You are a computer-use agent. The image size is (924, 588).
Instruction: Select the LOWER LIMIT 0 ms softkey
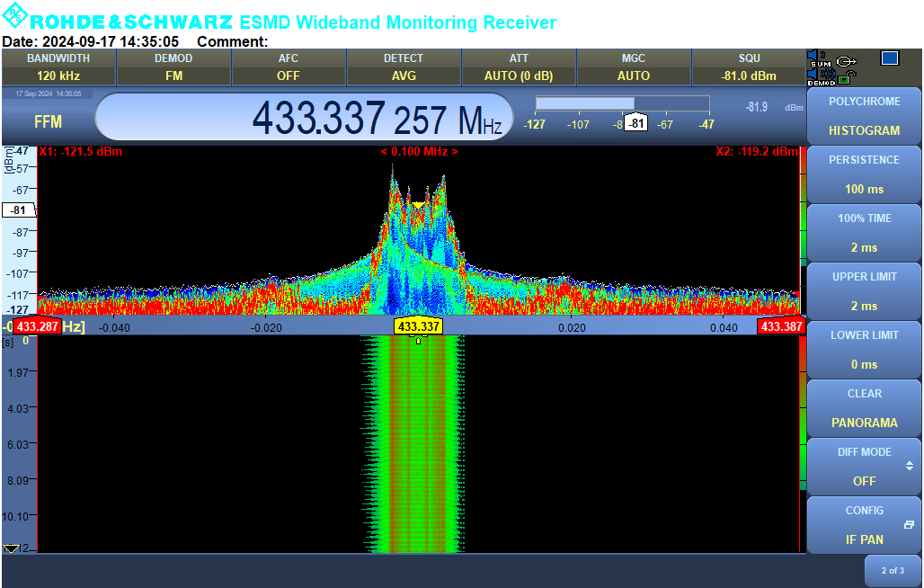click(864, 350)
